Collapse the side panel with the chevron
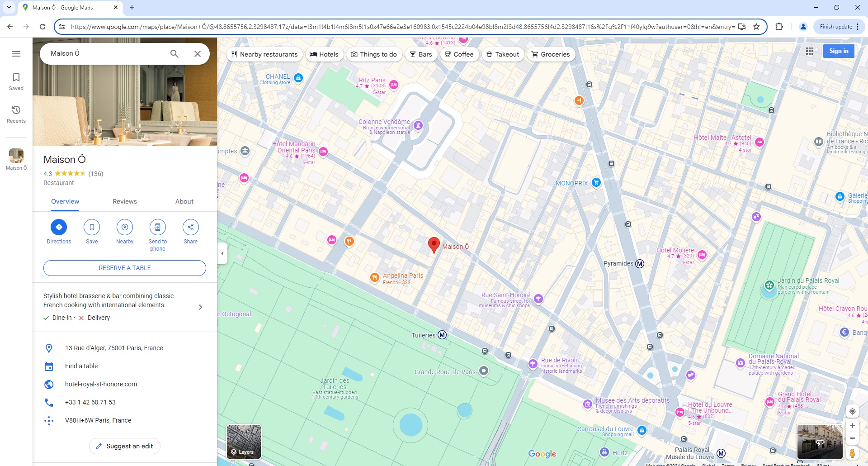868x466 pixels. point(222,253)
